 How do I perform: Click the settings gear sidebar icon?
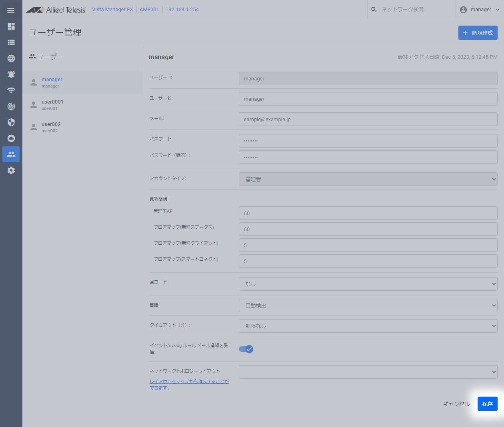pos(11,170)
